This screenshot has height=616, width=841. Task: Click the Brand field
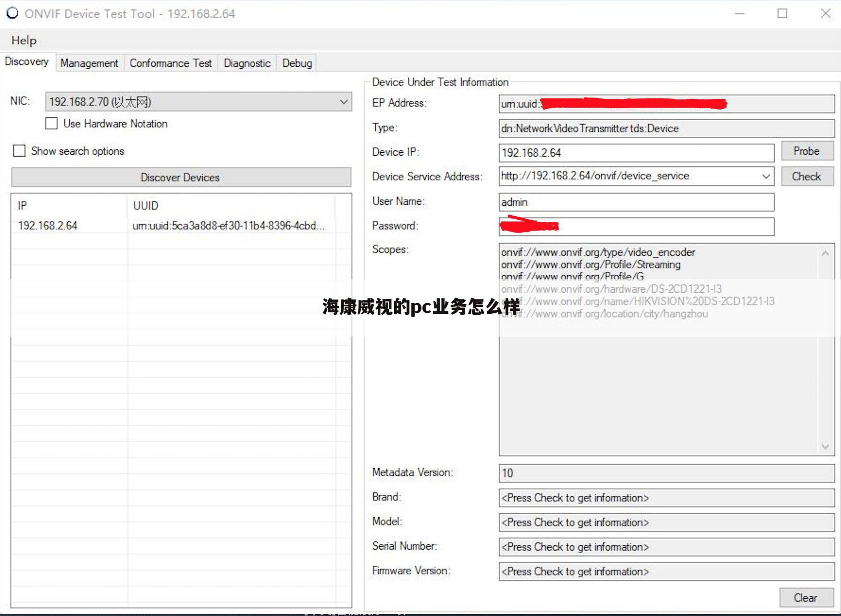coord(667,498)
